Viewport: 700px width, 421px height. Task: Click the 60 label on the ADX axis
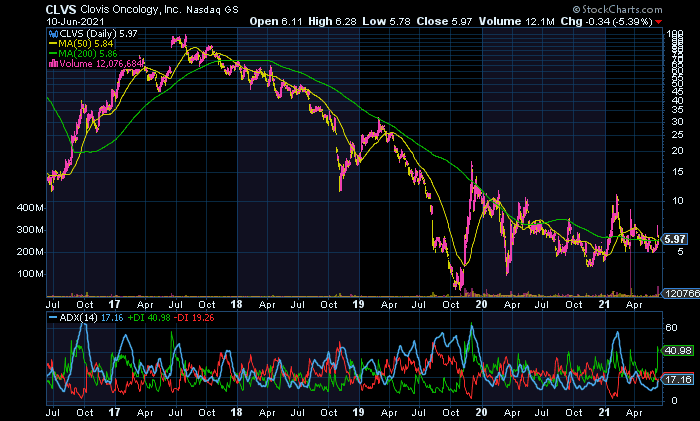point(671,328)
